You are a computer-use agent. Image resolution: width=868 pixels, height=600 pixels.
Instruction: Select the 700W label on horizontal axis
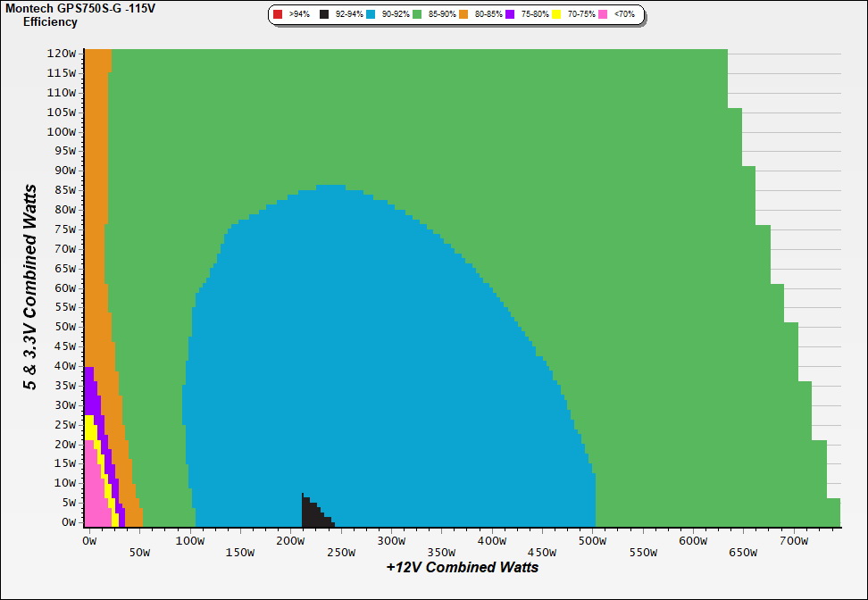pyautogui.click(x=793, y=541)
